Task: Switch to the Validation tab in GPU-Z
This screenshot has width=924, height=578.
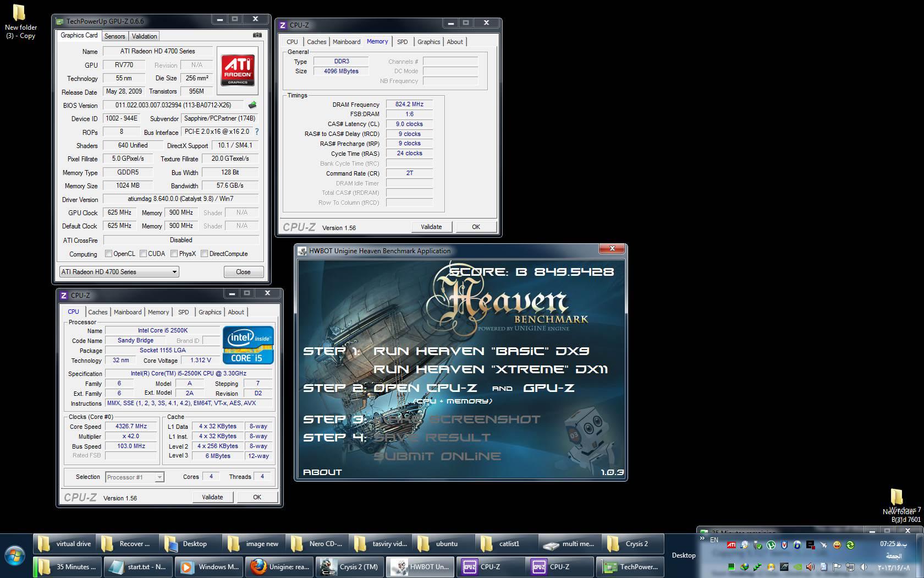Action: 145,36
